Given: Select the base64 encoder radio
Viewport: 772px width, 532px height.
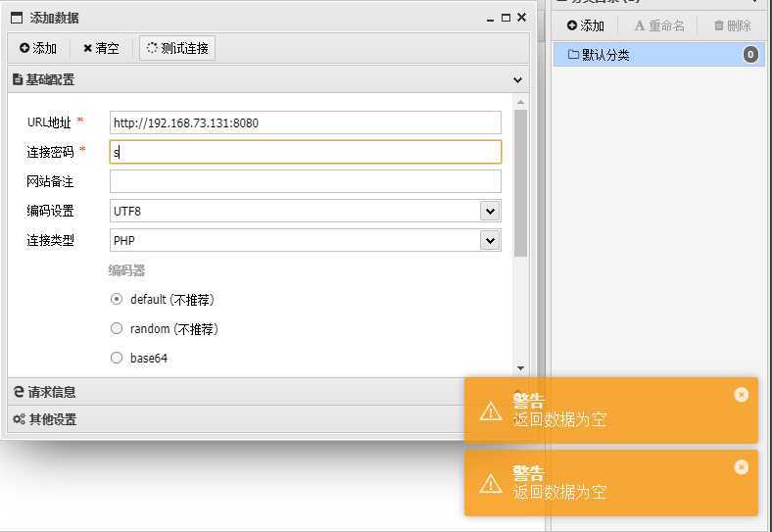Looking at the screenshot, I should point(117,358).
